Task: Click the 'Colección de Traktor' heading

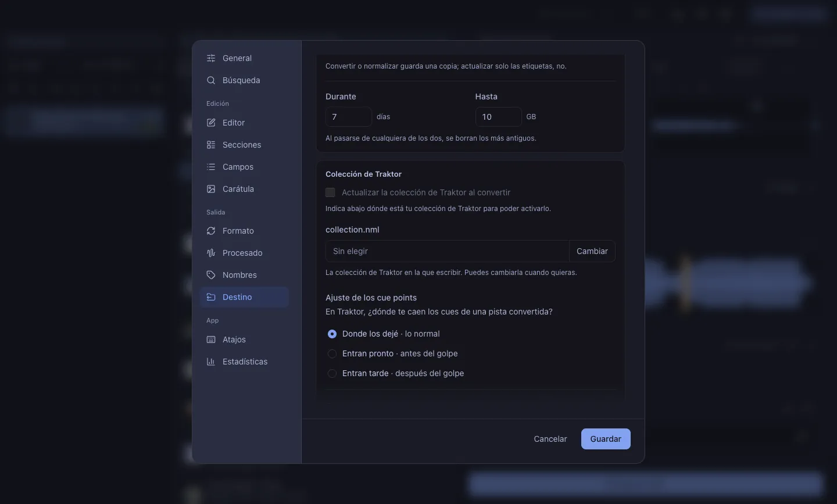Action: point(364,174)
